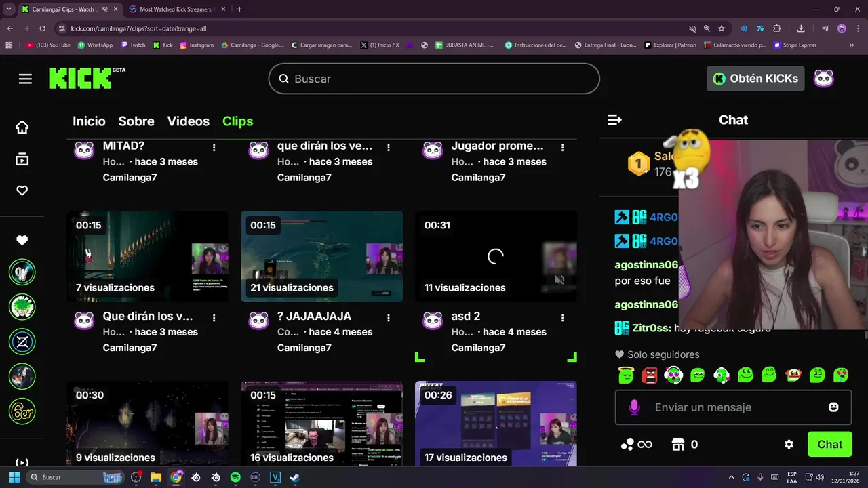Open the 'Explorar | Patreon' bookmark
The image size is (868, 488).
click(x=671, y=45)
